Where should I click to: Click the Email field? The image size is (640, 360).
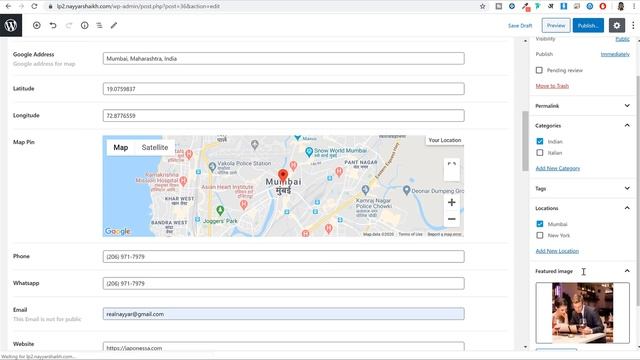pyautogui.click(x=284, y=314)
